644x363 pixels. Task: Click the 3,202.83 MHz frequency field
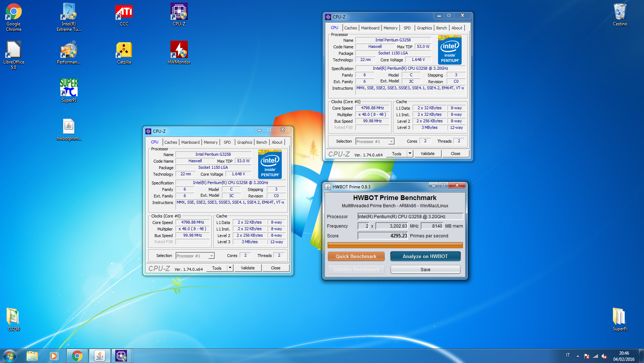(392, 226)
